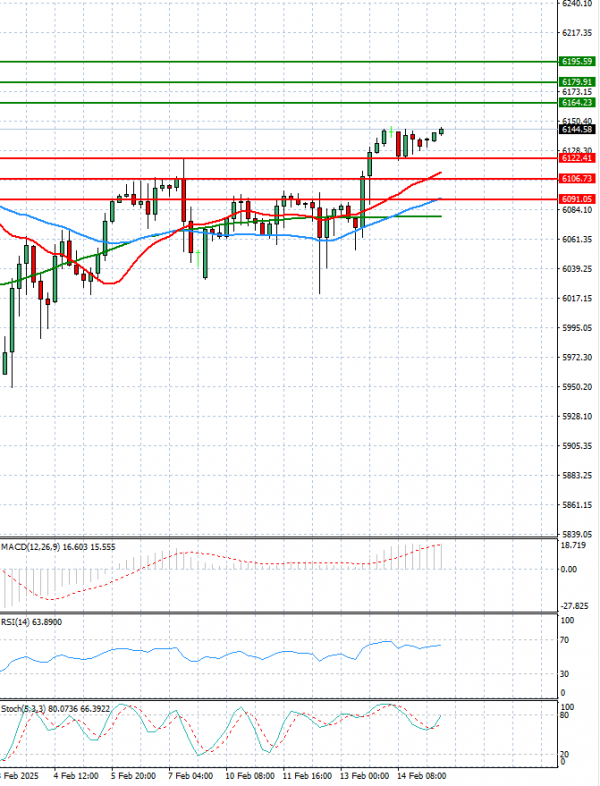Click the 6179.91 green level label
Image resolution: width=600 pixels, height=786 pixels.
577,82
